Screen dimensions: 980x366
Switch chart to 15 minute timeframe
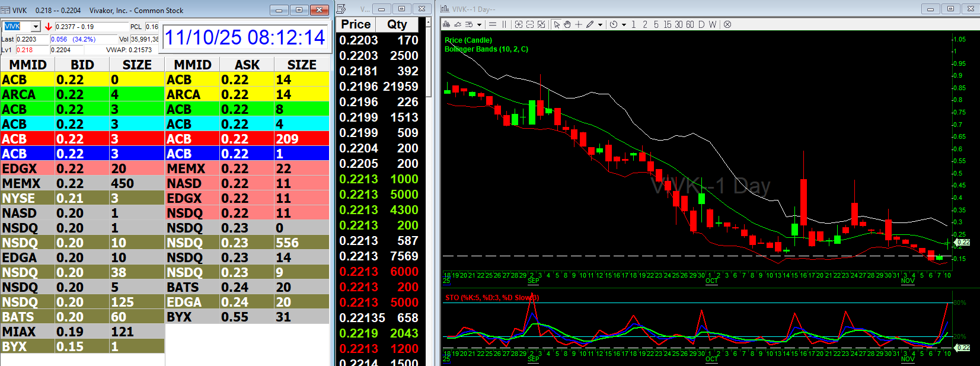[668, 24]
